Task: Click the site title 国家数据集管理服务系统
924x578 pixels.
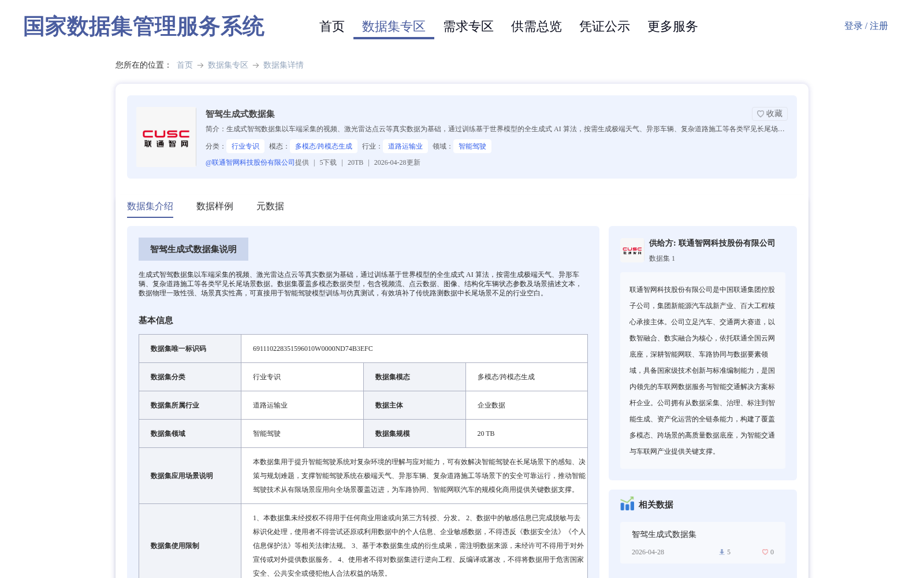Action: [x=144, y=27]
